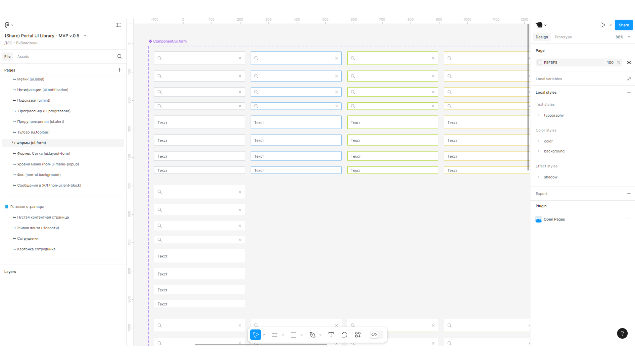
Task: Expand the shadow effect styles group
Action: point(539,177)
